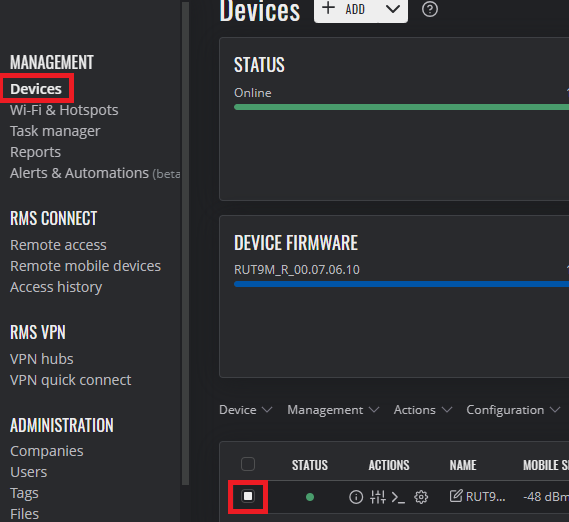This screenshot has width=569, height=522.
Task: Click the green online status dot
Action: click(x=310, y=497)
